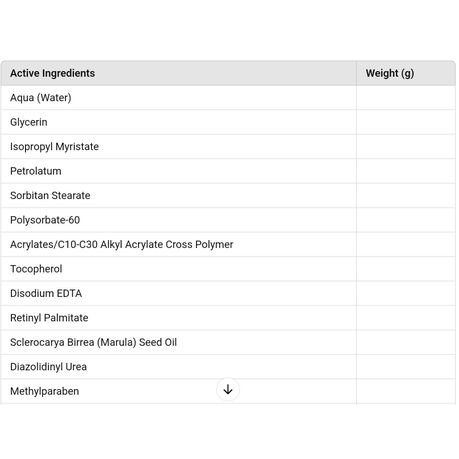Screen dimensions: 459x459
Task: Click the Aqua (Water) ingredient cell
Action: (179, 98)
